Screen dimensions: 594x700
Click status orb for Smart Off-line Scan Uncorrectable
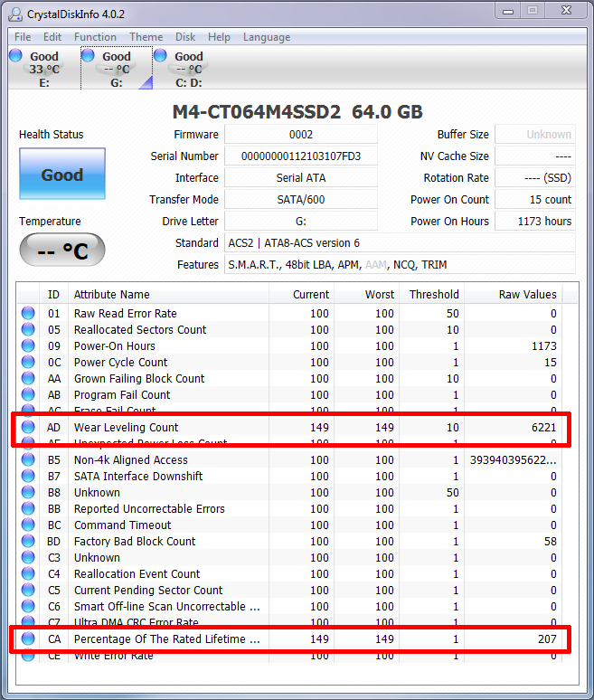[x=28, y=606]
